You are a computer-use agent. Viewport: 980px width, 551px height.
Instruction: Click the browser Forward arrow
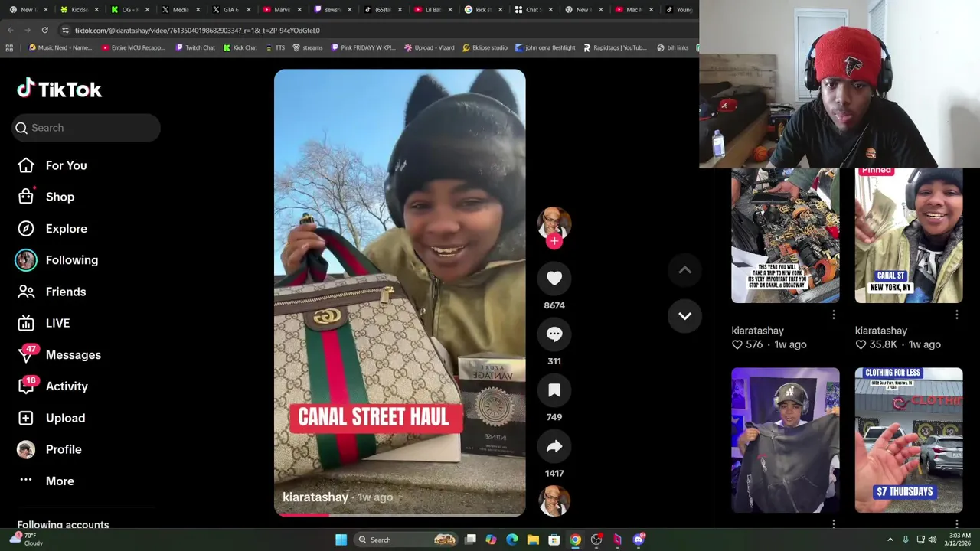tap(28, 31)
